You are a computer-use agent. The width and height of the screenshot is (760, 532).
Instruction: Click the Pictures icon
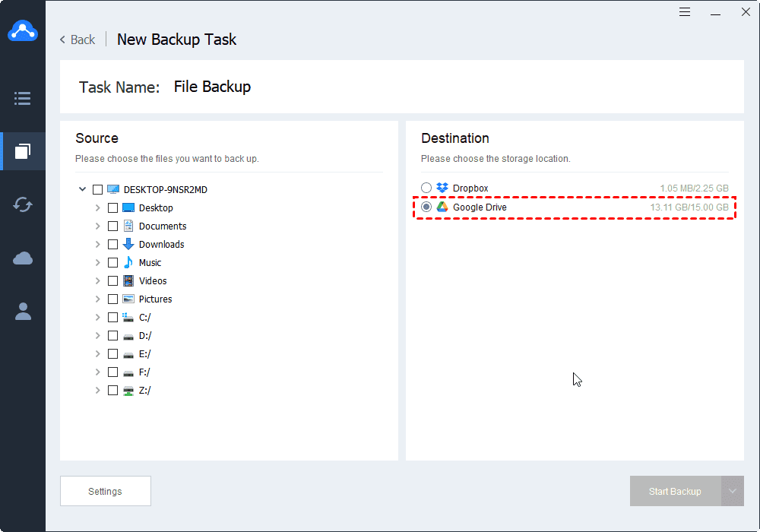tap(128, 299)
